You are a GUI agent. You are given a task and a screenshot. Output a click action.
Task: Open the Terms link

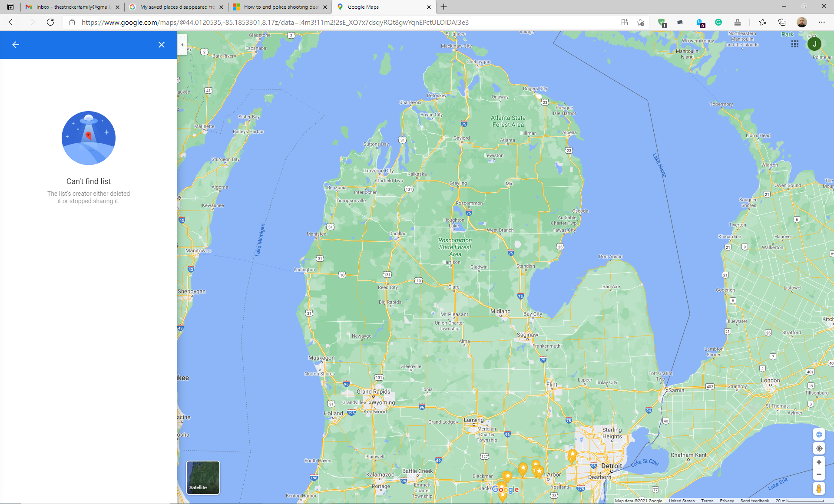(x=707, y=501)
